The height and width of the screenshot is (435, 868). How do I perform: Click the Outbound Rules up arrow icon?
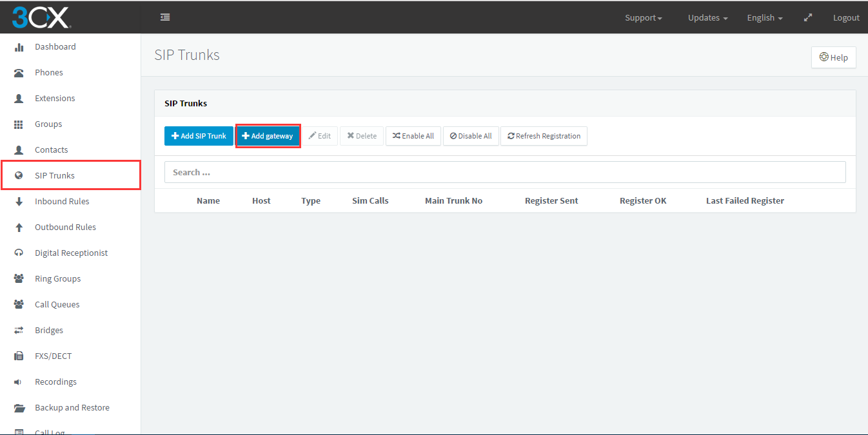coord(19,227)
